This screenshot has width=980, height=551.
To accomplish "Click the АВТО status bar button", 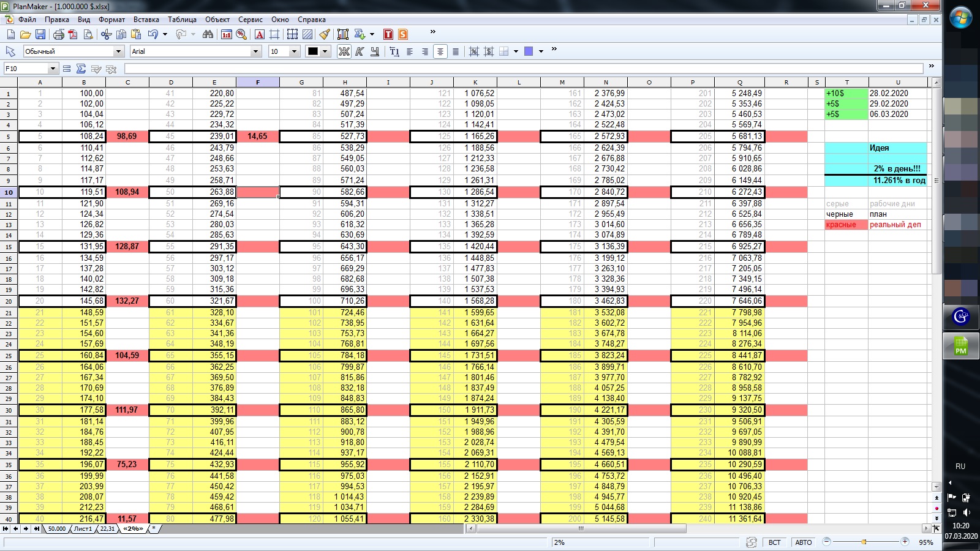I will click(803, 542).
